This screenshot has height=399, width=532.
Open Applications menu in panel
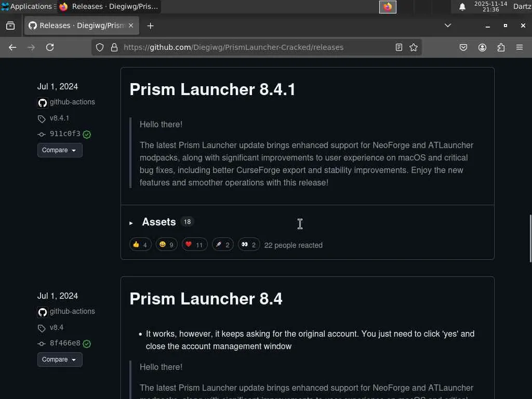[29, 6]
